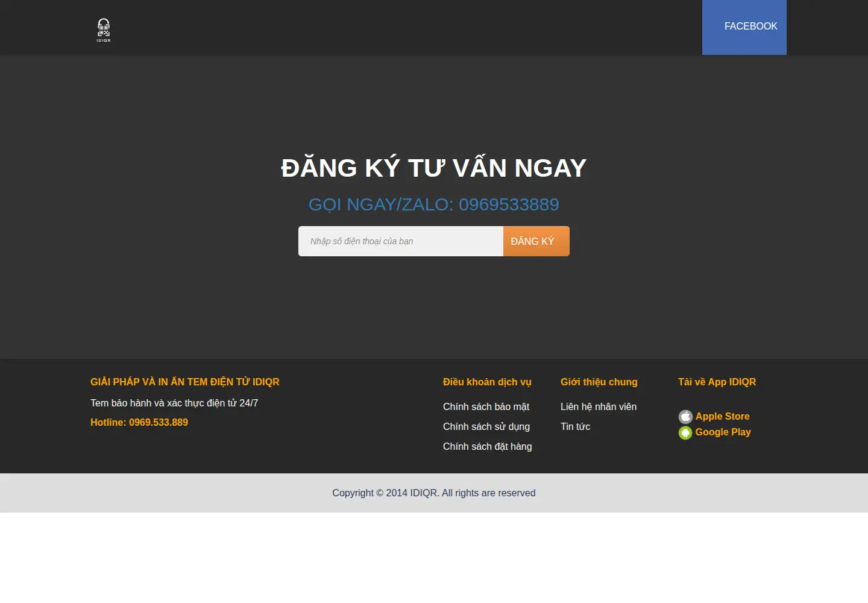Click the Apple Store icon
Viewport: 868px width, 603px height.
[685, 417]
